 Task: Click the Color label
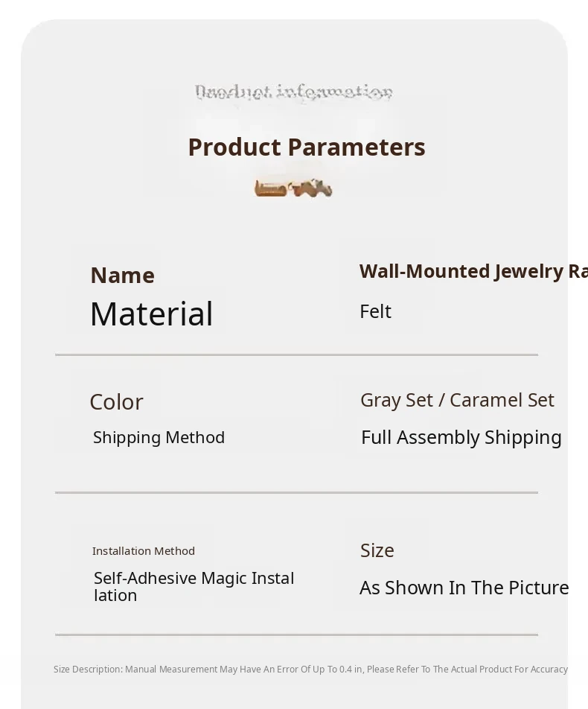click(116, 402)
